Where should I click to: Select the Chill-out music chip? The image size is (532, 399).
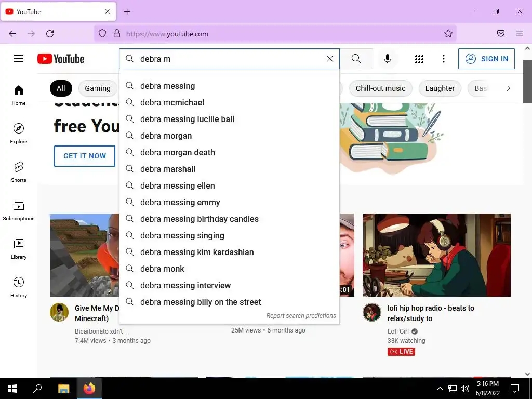pyautogui.click(x=381, y=88)
